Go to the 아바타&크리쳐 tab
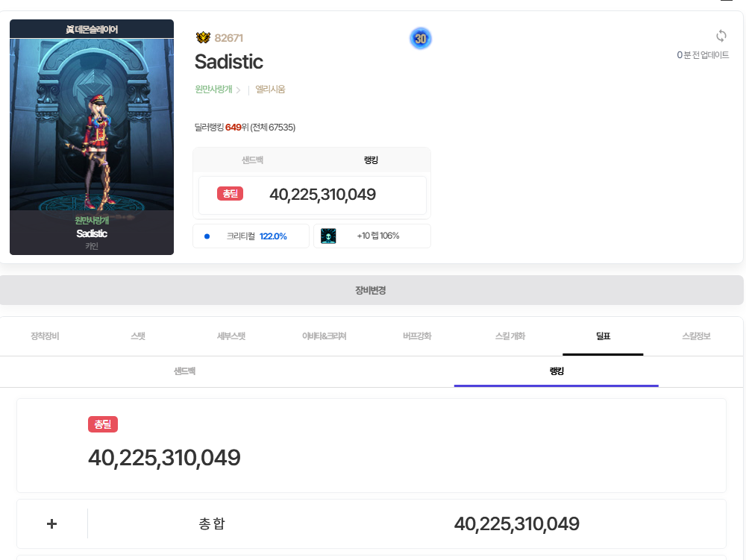Screen dimensions: 746x560 324,336
